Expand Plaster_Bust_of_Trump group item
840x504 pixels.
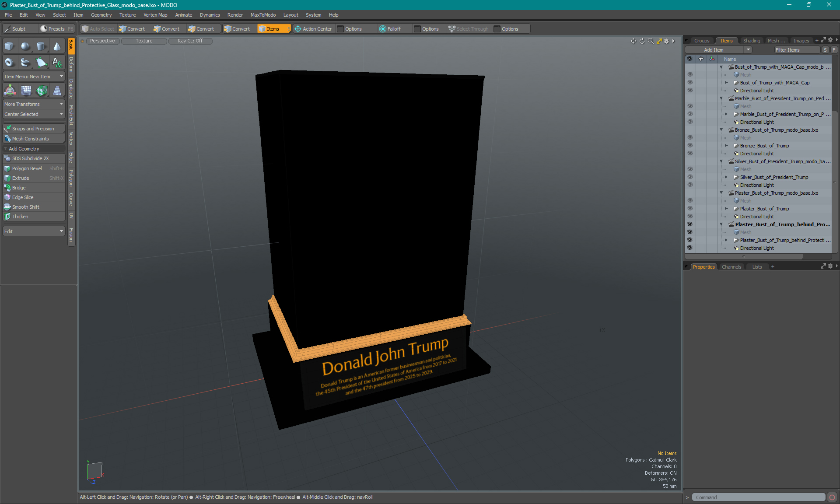pyautogui.click(x=727, y=209)
